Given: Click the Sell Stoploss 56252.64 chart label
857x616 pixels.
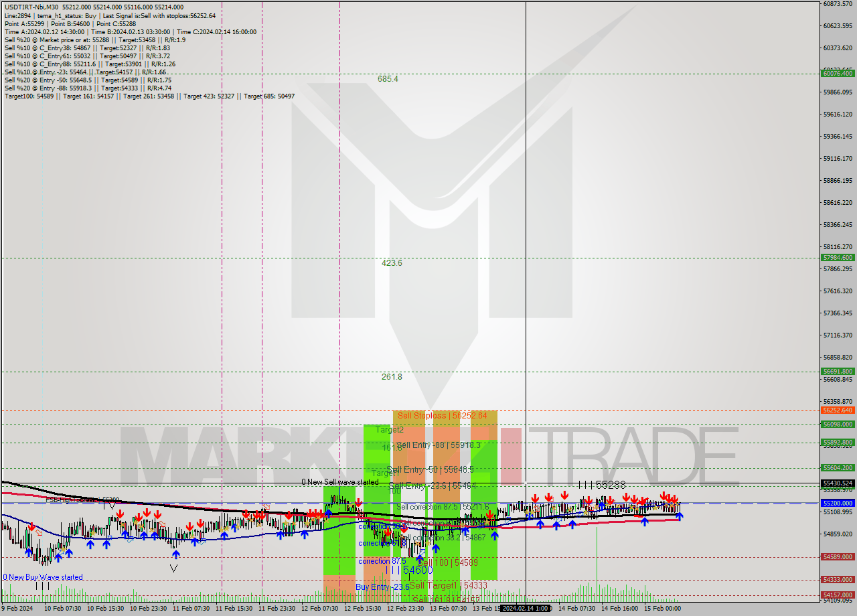Looking at the screenshot, I should (x=442, y=416).
